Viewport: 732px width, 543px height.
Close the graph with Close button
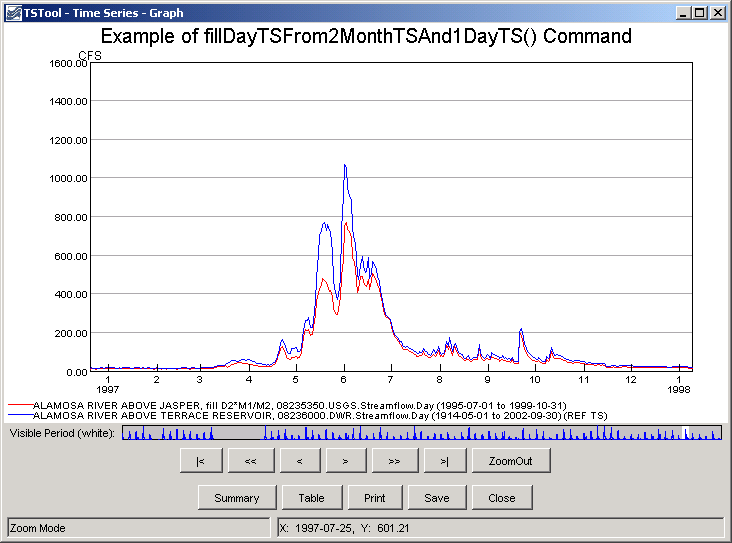[x=502, y=498]
